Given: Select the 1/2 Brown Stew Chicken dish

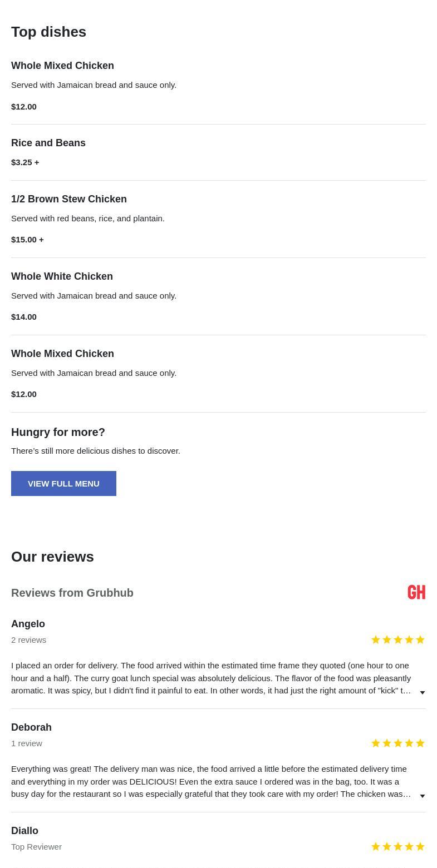Looking at the screenshot, I should [x=69, y=199].
